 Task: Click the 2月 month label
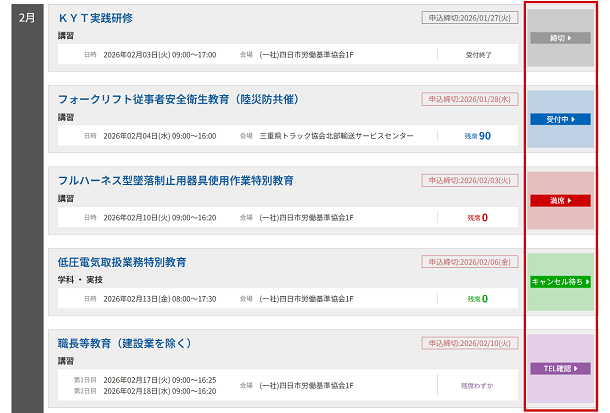click(x=27, y=18)
